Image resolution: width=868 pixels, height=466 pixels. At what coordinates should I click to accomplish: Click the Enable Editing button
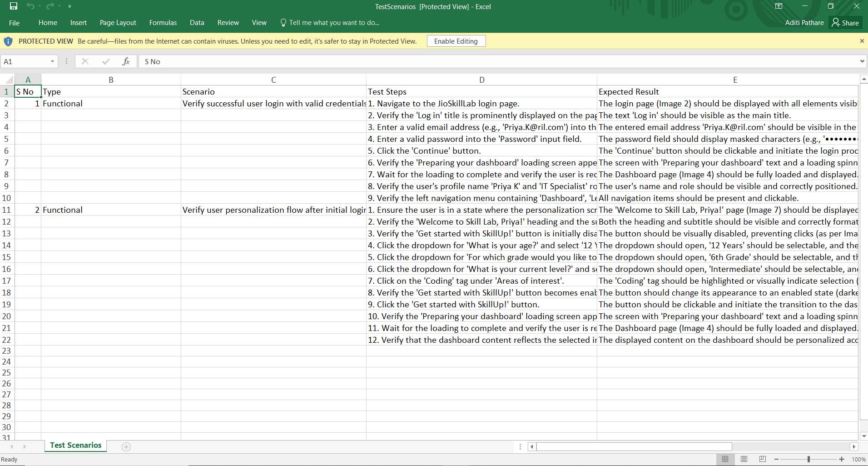click(x=456, y=41)
